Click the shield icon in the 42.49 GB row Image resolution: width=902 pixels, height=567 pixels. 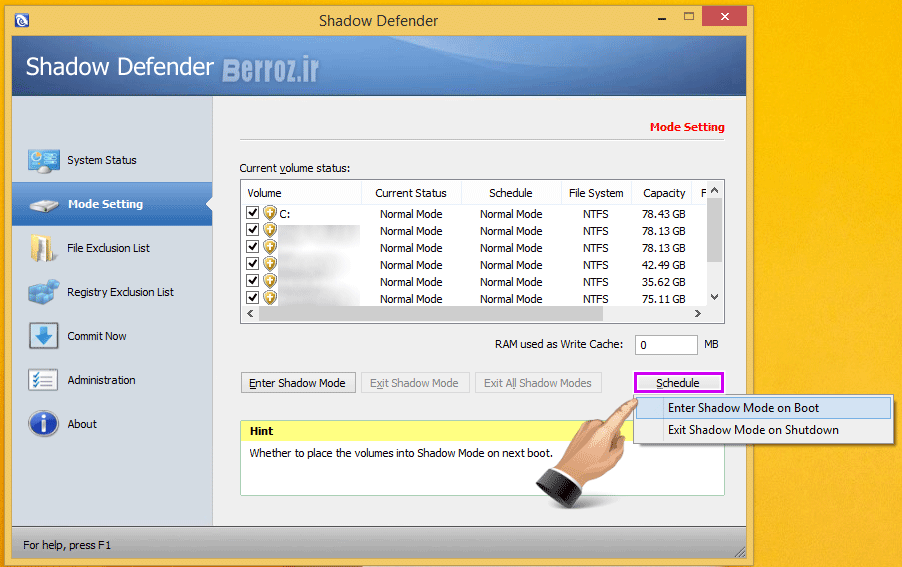coord(270,264)
